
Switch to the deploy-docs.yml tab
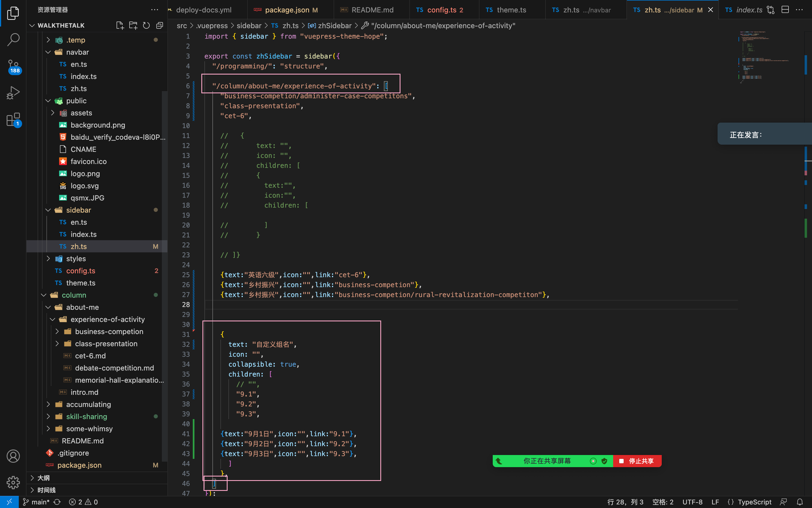(x=204, y=10)
